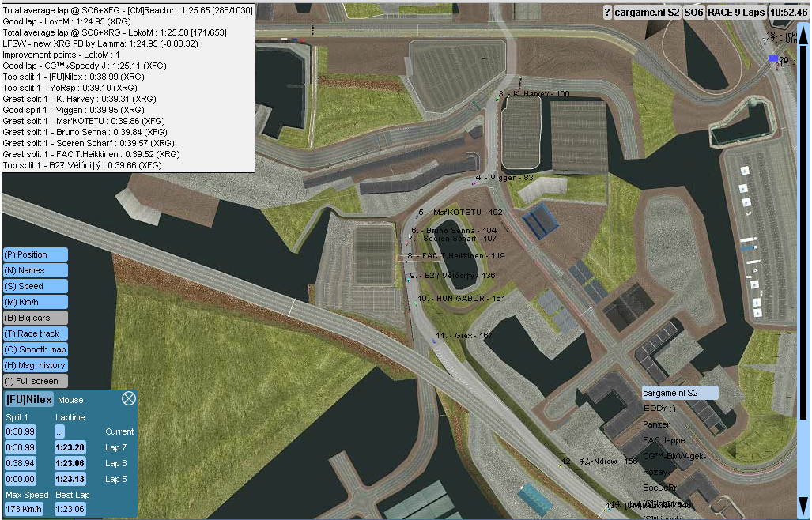The image size is (812, 520).
Task: Click the Best Lap value 1:23.06
Action: 70,509
